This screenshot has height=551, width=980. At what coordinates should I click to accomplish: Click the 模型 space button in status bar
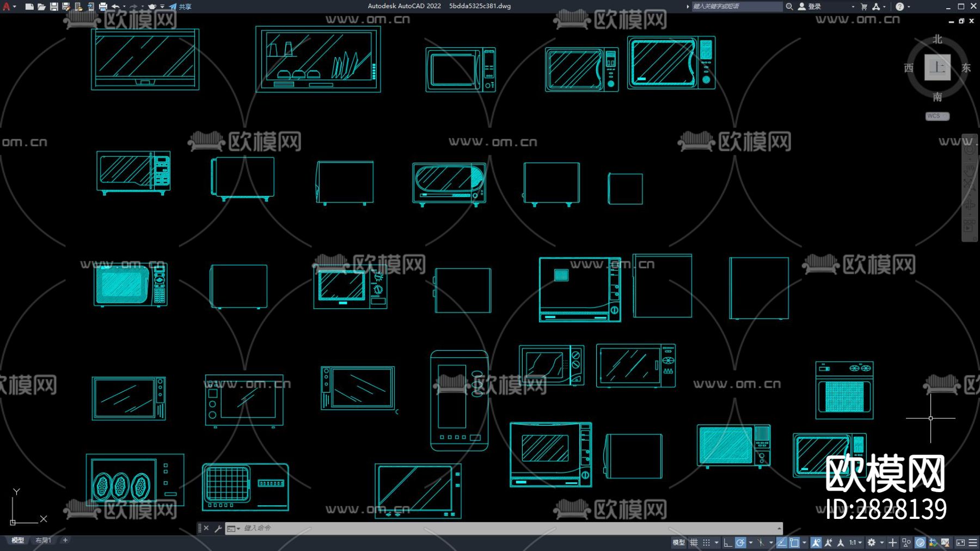click(x=679, y=543)
